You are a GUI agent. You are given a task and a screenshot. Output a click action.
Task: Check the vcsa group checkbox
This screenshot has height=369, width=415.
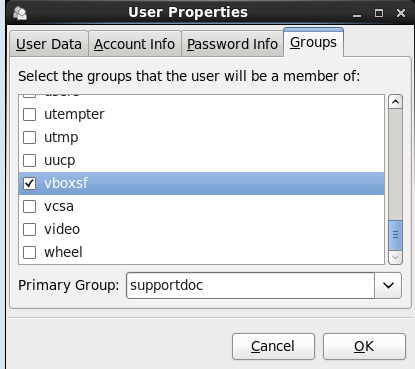coord(29,206)
